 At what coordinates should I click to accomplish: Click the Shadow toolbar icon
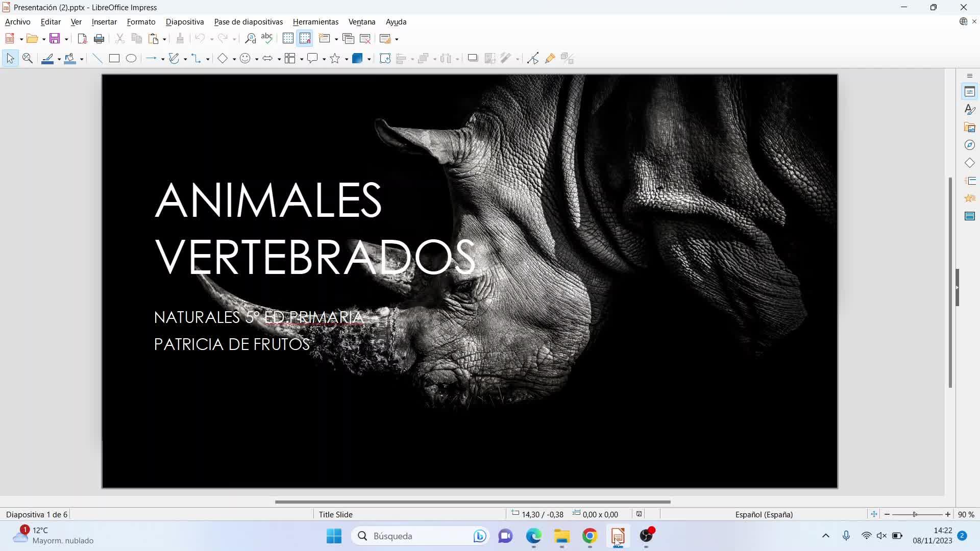coord(473,59)
